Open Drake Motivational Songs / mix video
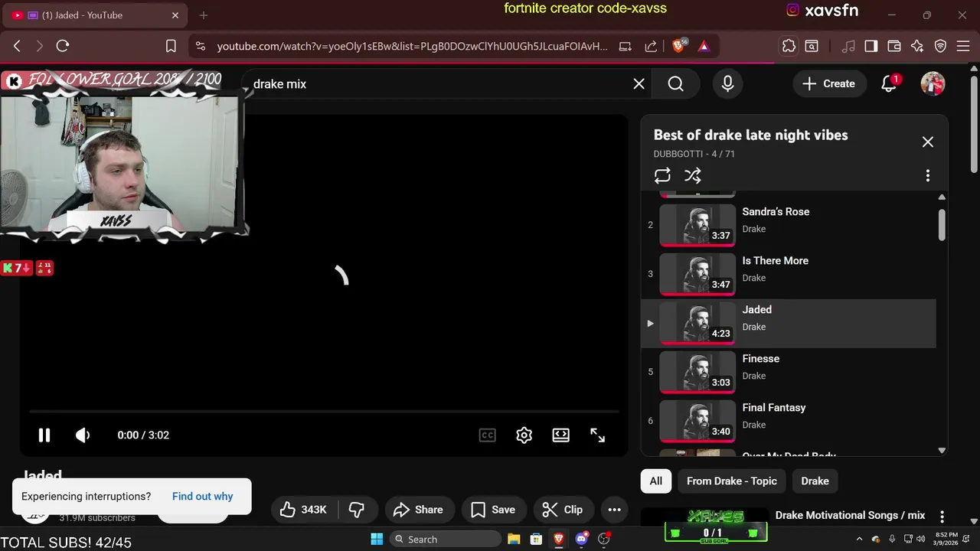Image resolution: width=980 pixels, height=551 pixels. (x=850, y=515)
